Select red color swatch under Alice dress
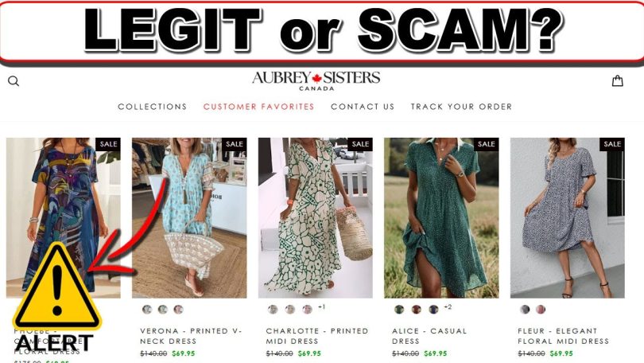The width and height of the screenshot is (644, 363). point(416,309)
